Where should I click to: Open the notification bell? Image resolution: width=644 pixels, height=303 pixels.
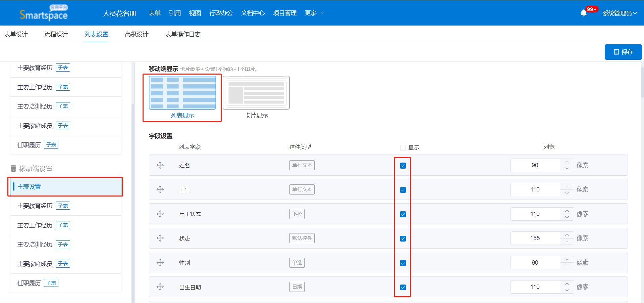click(x=584, y=13)
